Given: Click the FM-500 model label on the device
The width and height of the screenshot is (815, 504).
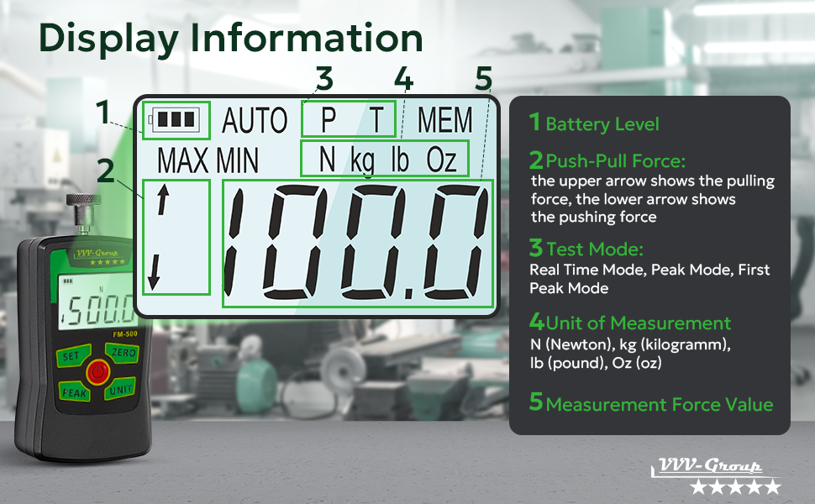Looking at the screenshot, I should pos(124,334).
